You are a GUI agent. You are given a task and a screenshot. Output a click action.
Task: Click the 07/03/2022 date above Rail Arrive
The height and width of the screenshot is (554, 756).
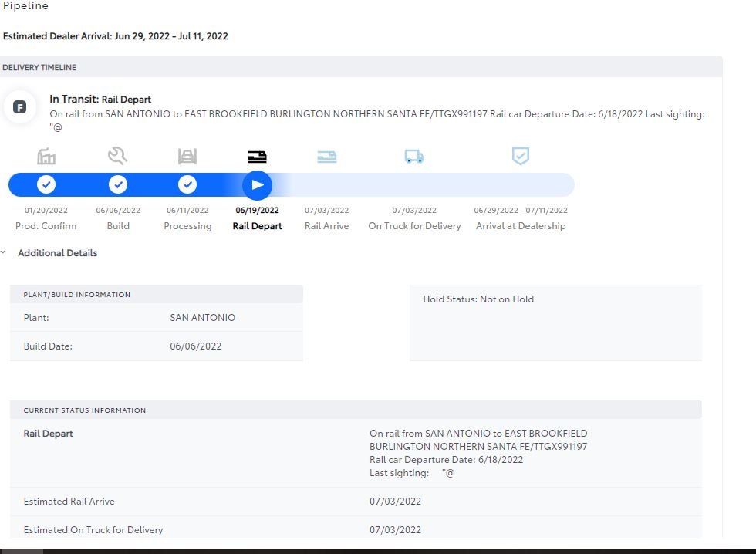point(326,210)
